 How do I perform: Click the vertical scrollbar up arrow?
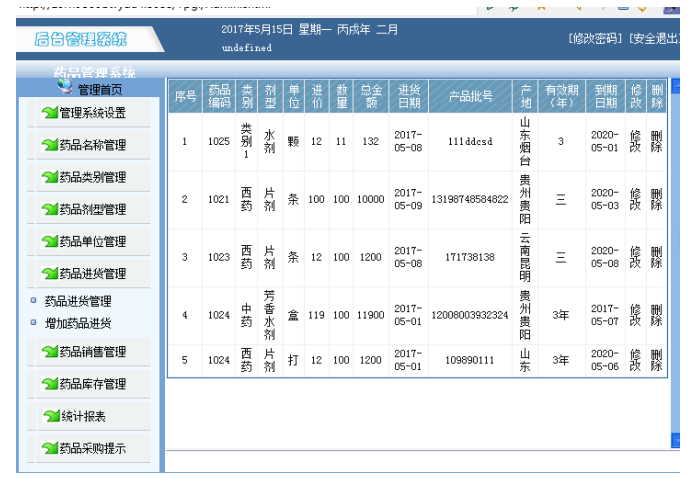(675, 86)
